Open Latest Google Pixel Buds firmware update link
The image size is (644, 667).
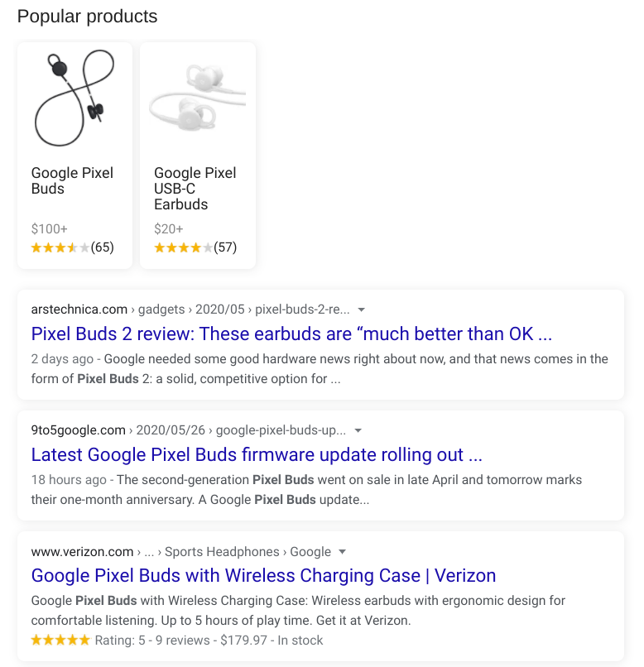coord(257,454)
